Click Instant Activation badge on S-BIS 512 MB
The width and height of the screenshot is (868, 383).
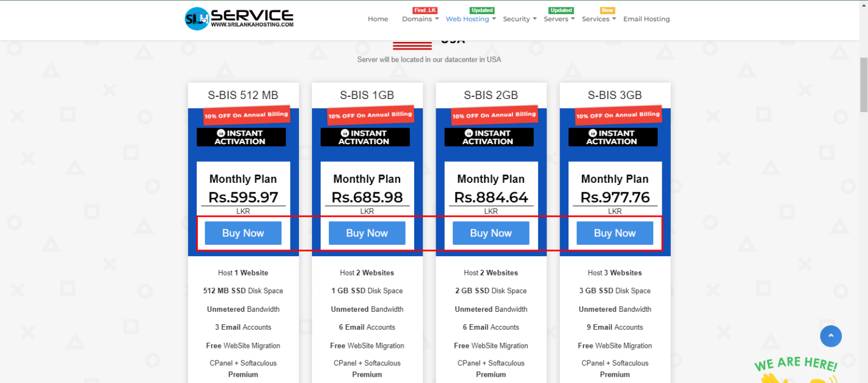pyautogui.click(x=241, y=137)
